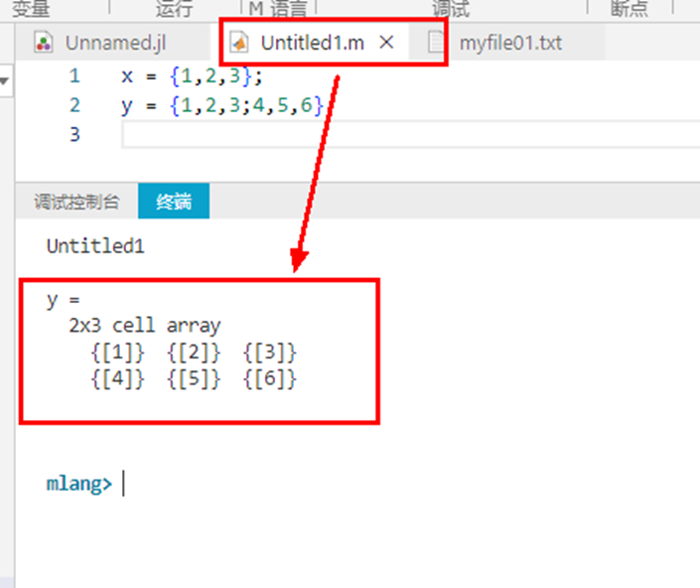Click line number 2 in gutter
The height and width of the screenshot is (588, 700).
pos(74,106)
